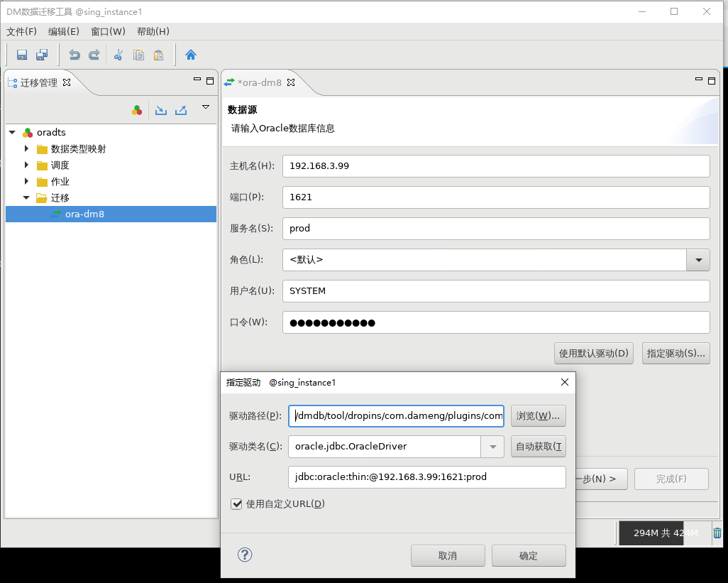Click the next step (N) > button
This screenshot has width=728, height=583.
pyautogui.click(x=601, y=479)
